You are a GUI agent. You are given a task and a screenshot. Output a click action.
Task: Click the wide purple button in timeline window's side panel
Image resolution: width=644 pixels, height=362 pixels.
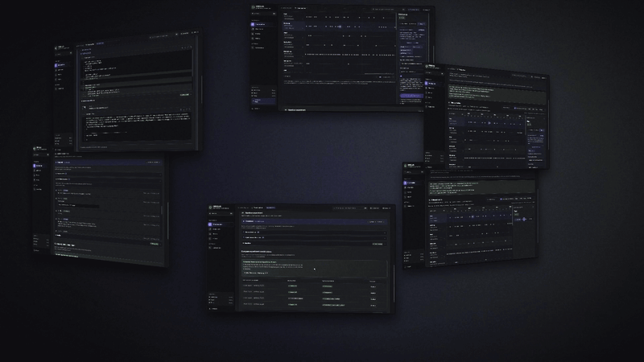coord(411,96)
